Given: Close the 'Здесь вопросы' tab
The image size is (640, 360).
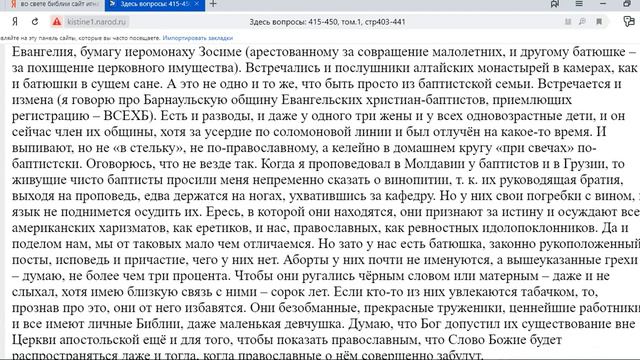Looking at the screenshot, I should (x=196, y=4).
